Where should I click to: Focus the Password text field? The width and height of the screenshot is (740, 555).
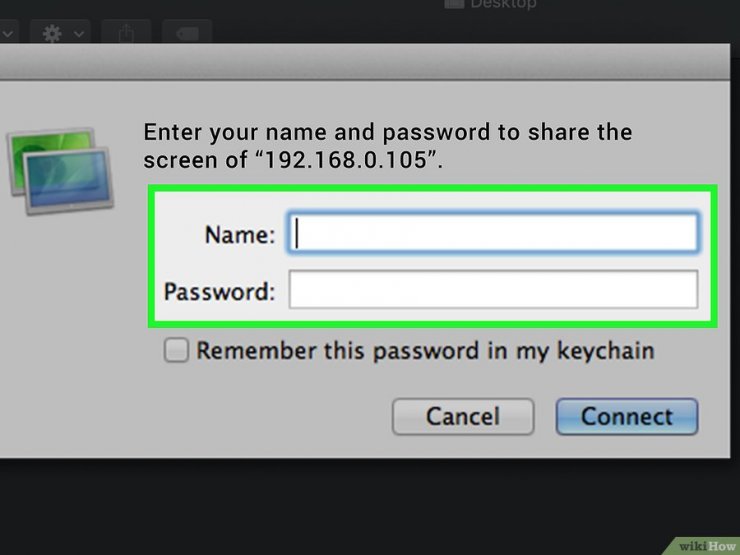pyautogui.click(x=493, y=292)
